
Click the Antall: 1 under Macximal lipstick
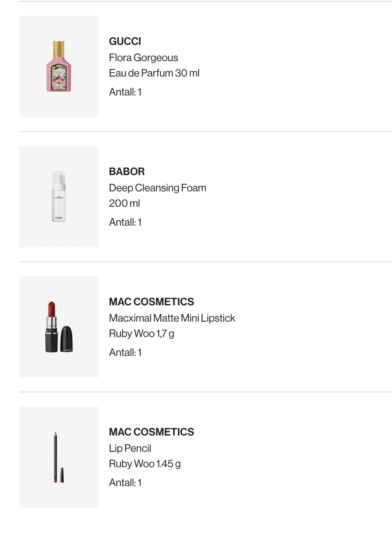pos(125,352)
